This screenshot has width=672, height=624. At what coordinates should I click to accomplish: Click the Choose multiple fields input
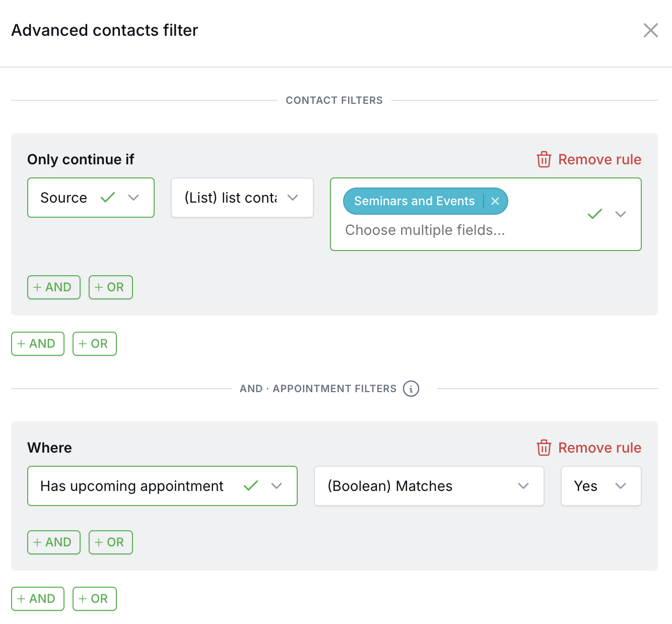pos(425,230)
